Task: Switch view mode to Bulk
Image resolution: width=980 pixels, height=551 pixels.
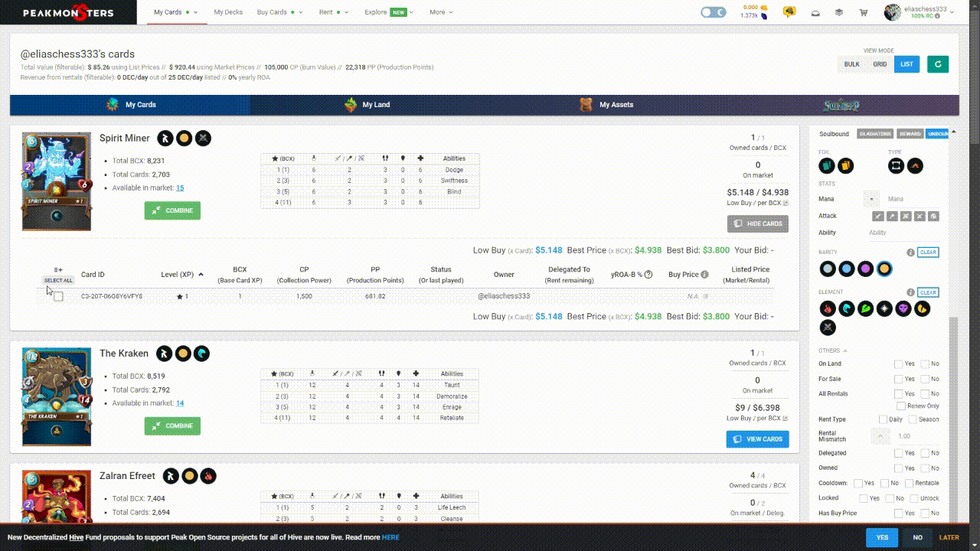Action: [x=851, y=64]
